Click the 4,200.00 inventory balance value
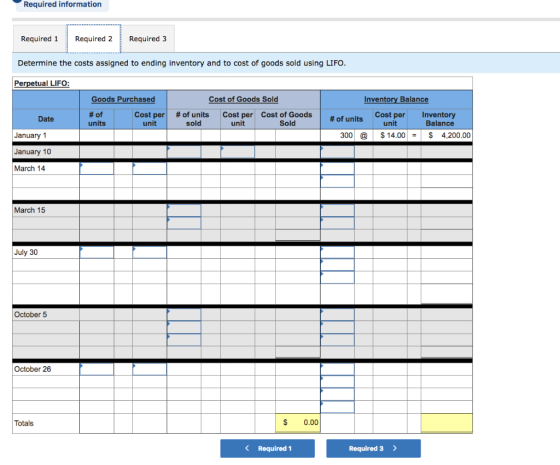Image resolution: width=560 pixels, height=465 pixels. [x=456, y=135]
